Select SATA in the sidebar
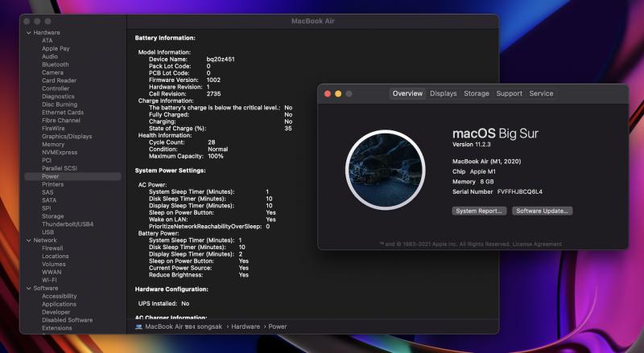The width and height of the screenshot is (644, 353). click(49, 200)
